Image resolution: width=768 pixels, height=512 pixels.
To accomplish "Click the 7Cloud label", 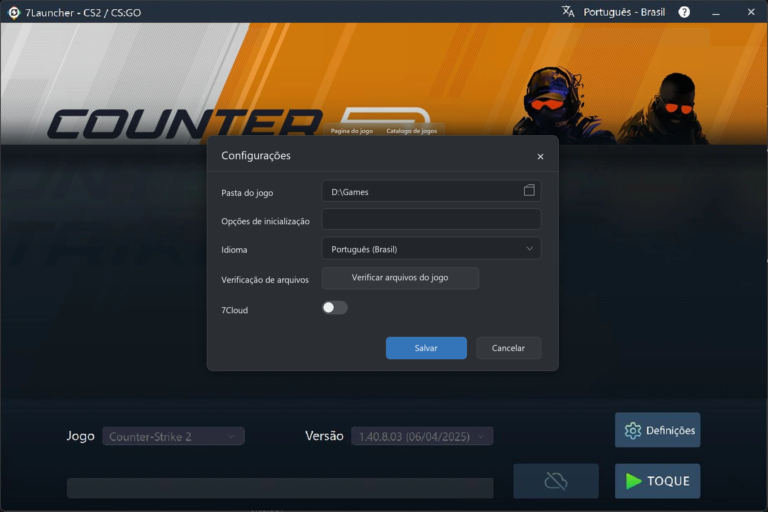I will tap(235, 310).
